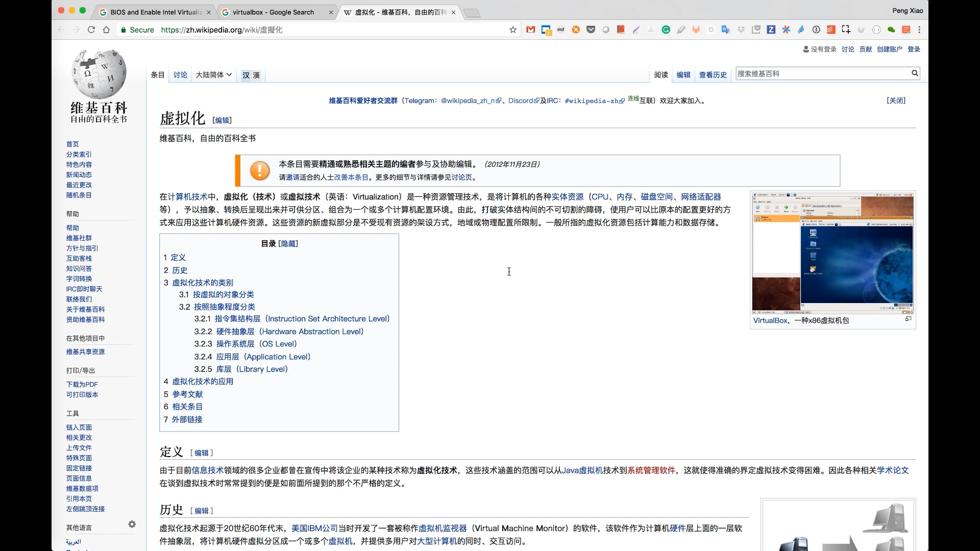Click the Todoist extension icon
This screenshot has width=980, height=551.
tap(830, 30)
